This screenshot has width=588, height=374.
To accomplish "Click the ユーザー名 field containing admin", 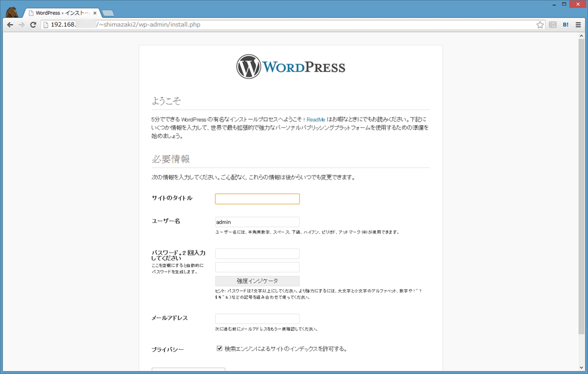I will tap(257, 222).
